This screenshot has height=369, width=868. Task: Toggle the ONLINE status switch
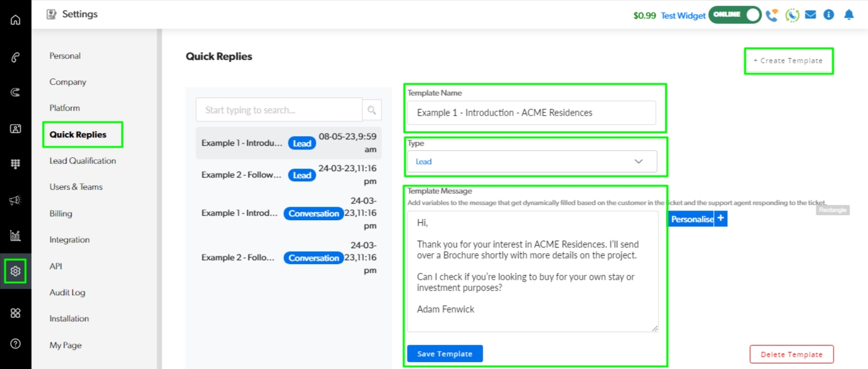click(x=736, y=15)
